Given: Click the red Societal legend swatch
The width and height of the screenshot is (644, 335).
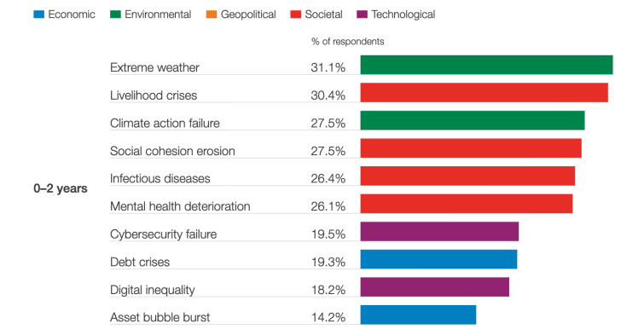Looking at the screenshot, I should (x=296, y=14).
